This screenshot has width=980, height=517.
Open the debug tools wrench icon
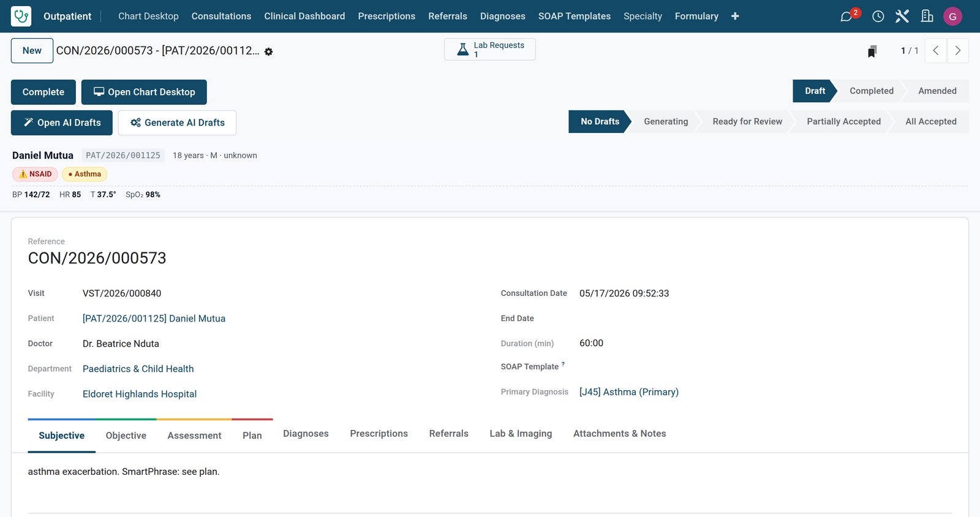point(902,16)
